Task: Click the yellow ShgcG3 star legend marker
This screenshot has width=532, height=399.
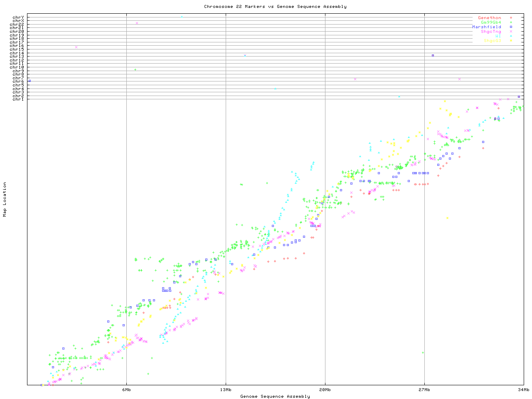Action: (511, 41)
